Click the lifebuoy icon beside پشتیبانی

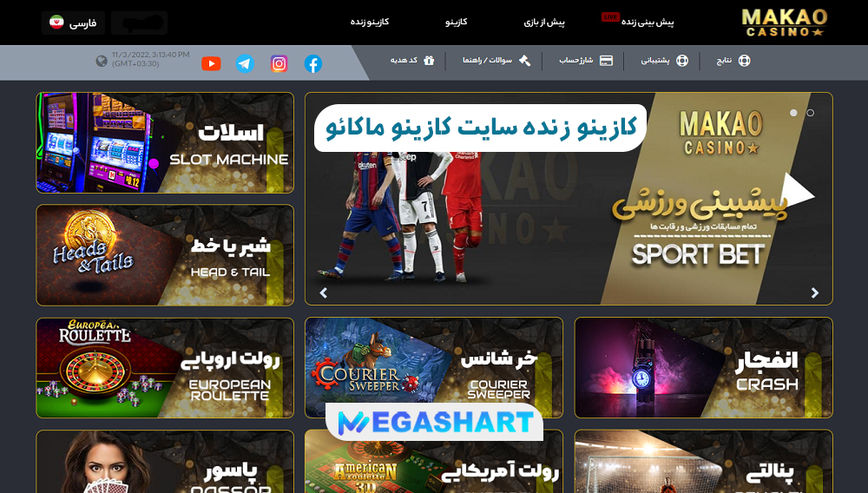[x=682, y=60]
